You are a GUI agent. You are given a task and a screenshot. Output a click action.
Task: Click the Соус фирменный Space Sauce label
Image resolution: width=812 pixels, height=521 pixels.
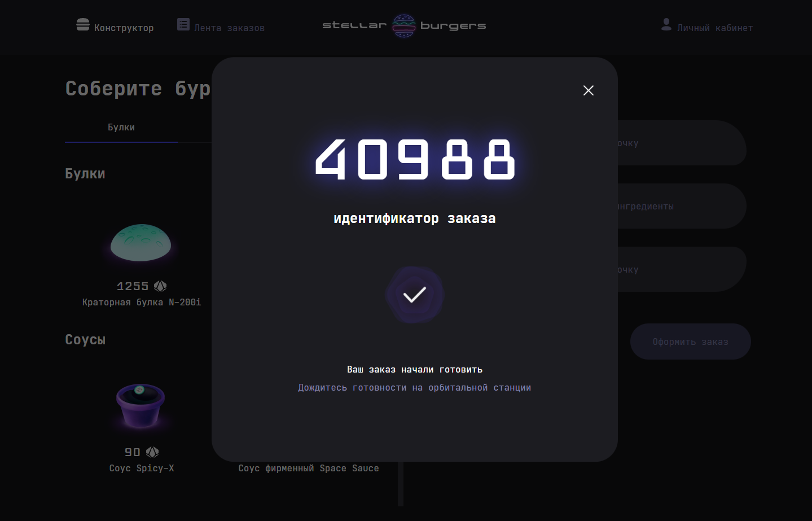tap(308, 468)
